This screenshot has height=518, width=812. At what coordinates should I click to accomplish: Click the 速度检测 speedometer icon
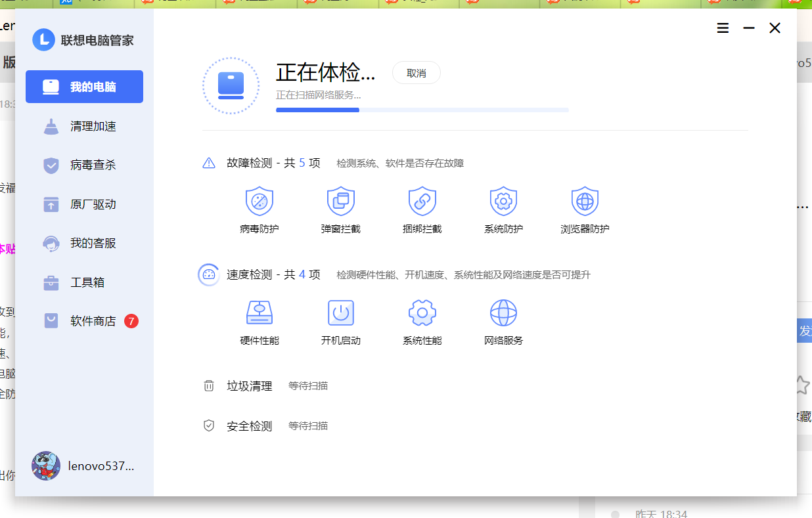[x=209, y=274]
